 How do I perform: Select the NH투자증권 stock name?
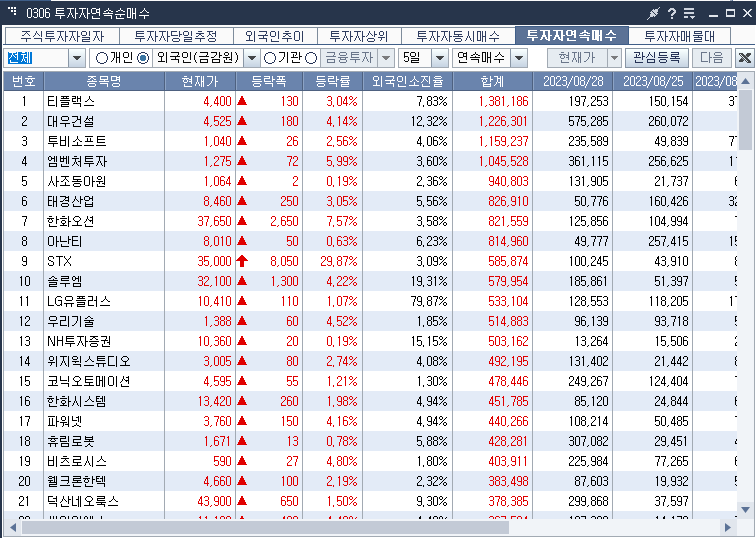[79, 341]
